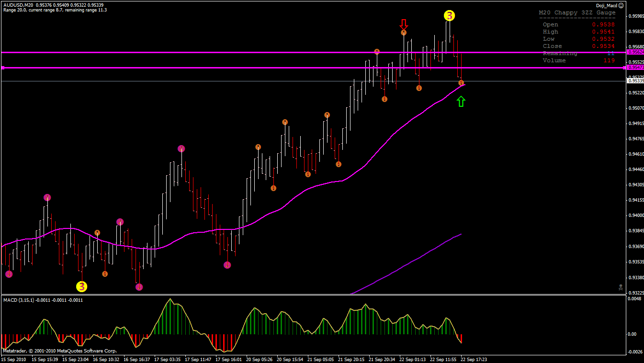Click the '15 Sep 15:39' time axis label
Viewport: 644px width, 363px height.
[45, 359]
